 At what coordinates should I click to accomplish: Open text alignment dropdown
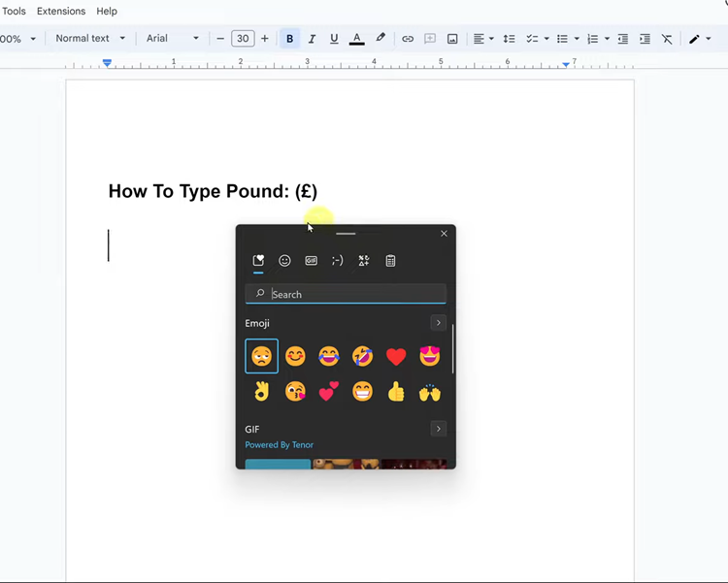tap(482, 39)
